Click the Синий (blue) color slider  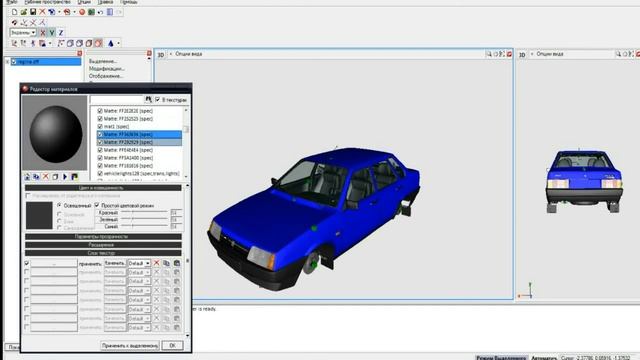[x=144, y=226]
